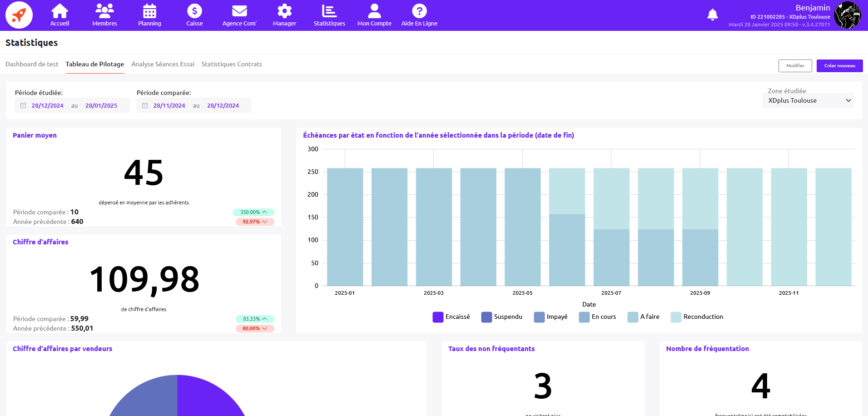Click the notification bell icon
This screenshot has height=416, width=868.
pyautogui.click(x=712, y=15)
